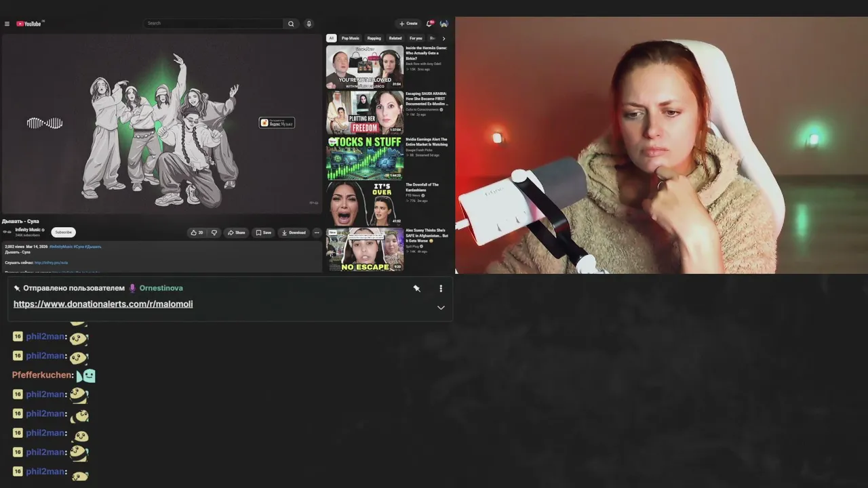868x488 pixels.
Task: Unpin the pinned chat message
Action: pyautogui.click(x=416, y=288)
